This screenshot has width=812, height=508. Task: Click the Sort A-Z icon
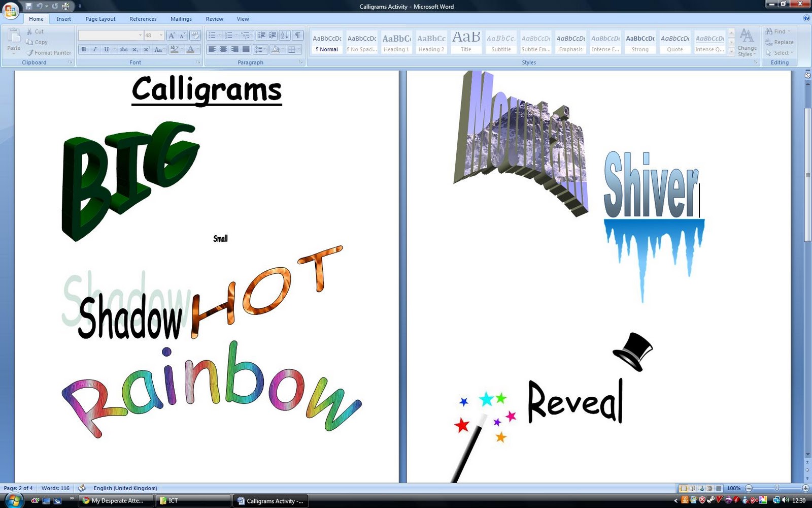pyautogui.click(x=283, y=35)
